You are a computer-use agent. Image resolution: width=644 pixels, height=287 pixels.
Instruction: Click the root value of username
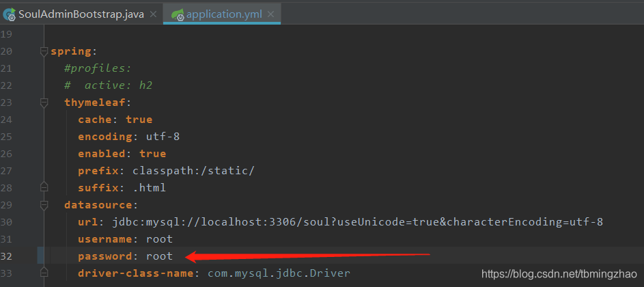[159, 239]
